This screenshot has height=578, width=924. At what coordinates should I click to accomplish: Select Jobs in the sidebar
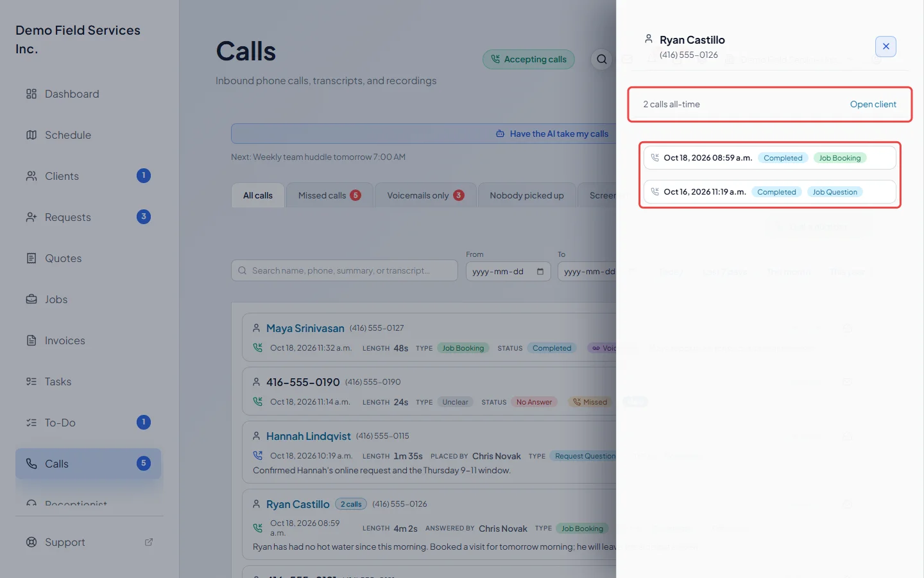point(89,299)
